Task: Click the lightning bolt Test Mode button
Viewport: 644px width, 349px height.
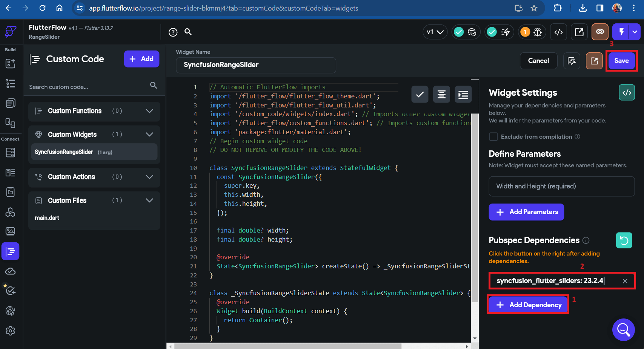Action: [x=621, y=32]
